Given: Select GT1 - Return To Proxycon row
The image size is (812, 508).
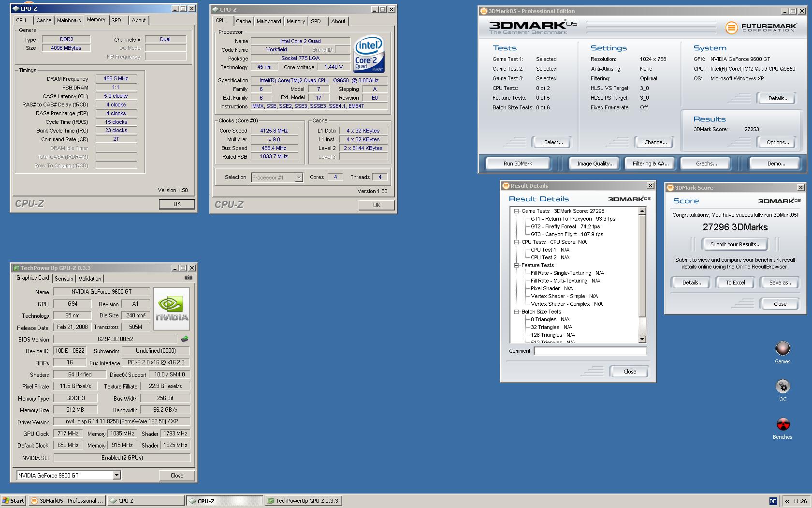Looking at the screenshot, I should click(573, 219).
